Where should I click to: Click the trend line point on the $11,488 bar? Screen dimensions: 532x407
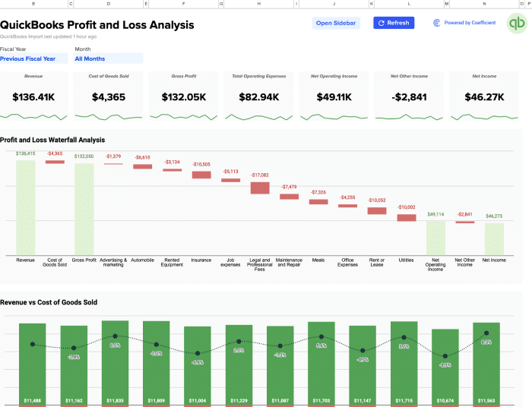33,344
